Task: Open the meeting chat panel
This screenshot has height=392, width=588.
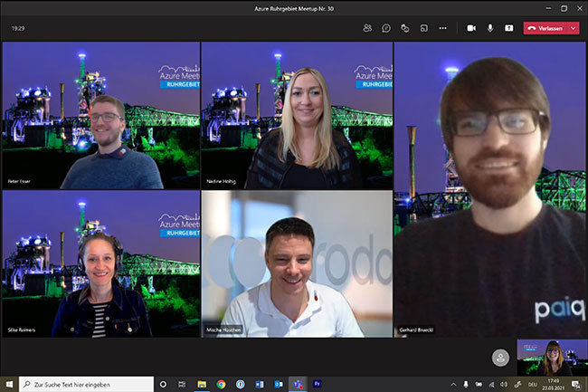Action: pyautogui.click(x=386, y=28)
